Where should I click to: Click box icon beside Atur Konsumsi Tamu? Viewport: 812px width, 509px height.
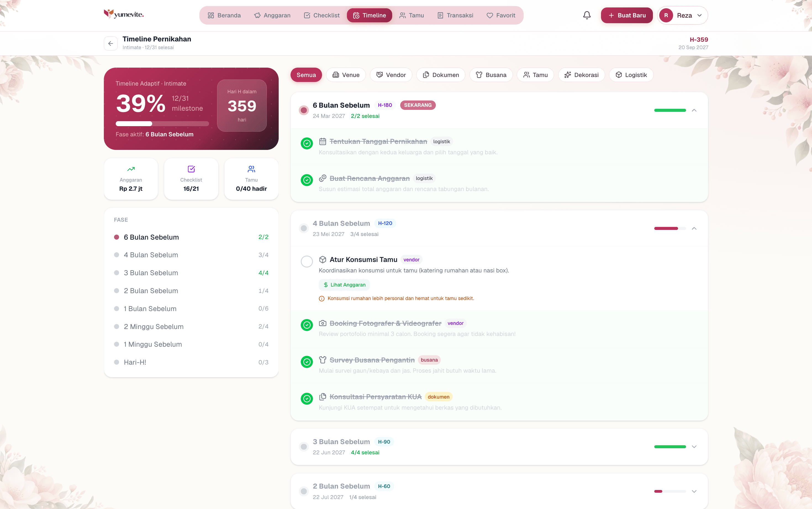click(x=323, y=259)
